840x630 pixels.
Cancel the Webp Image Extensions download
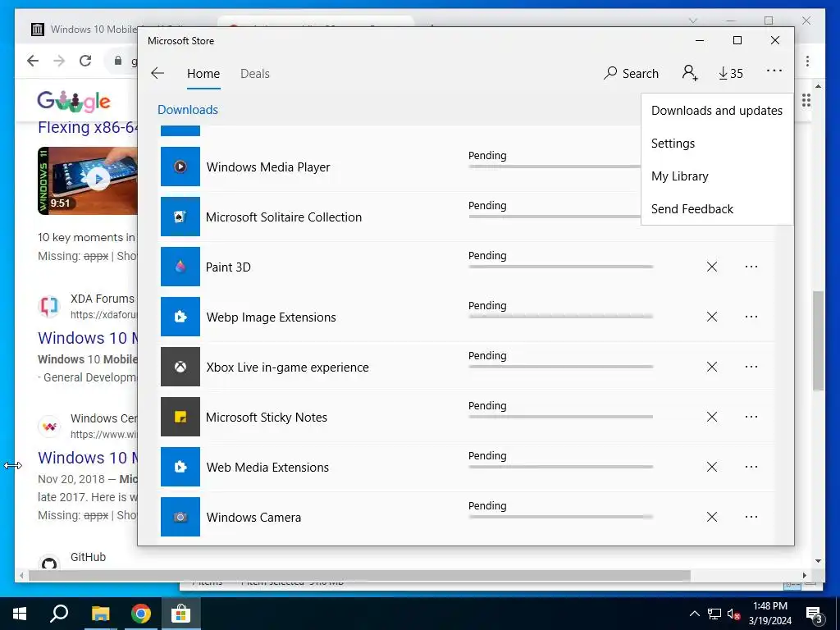pyautogui.click(x=712, y=317)
